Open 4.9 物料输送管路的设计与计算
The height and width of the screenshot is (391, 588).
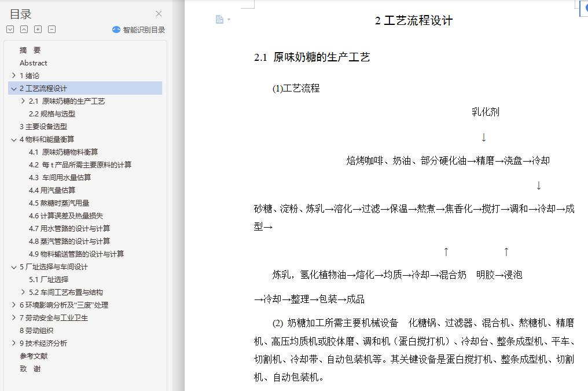tap(76, 254)
